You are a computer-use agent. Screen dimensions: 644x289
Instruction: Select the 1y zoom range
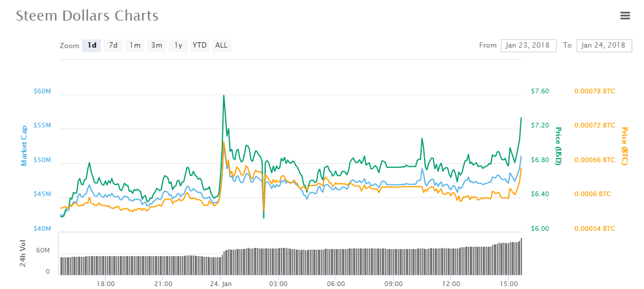pos(178,45)
